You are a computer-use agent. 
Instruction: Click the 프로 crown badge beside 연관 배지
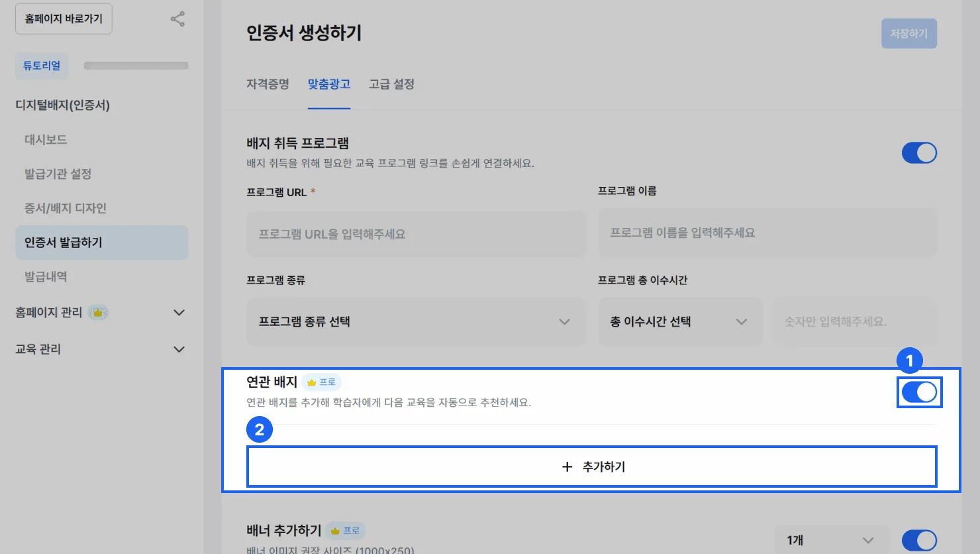(322, 382)
